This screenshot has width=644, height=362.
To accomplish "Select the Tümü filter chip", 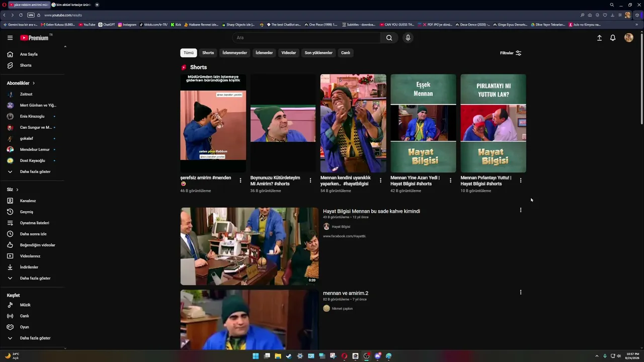I will point(189,53).
